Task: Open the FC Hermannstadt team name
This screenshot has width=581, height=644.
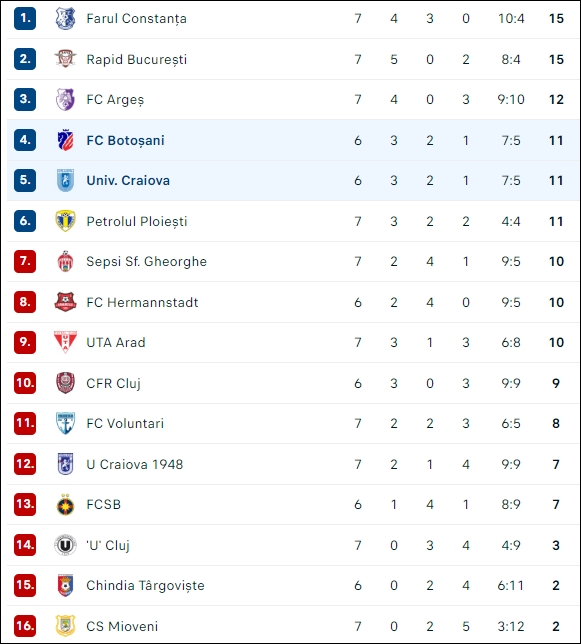Action: tap(142, 303)
